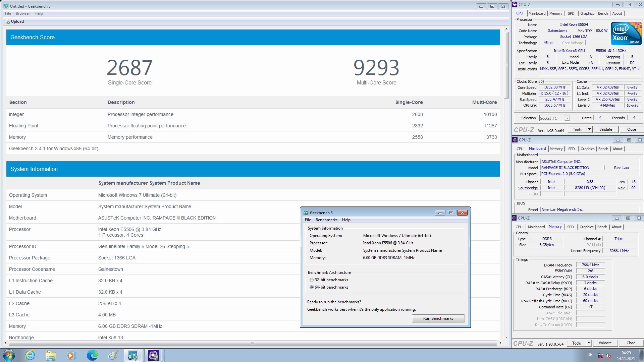644x362 pixels.
Task: Open the Benchmarks menu in Geekbench dialog
Action: tap(326, 220)
